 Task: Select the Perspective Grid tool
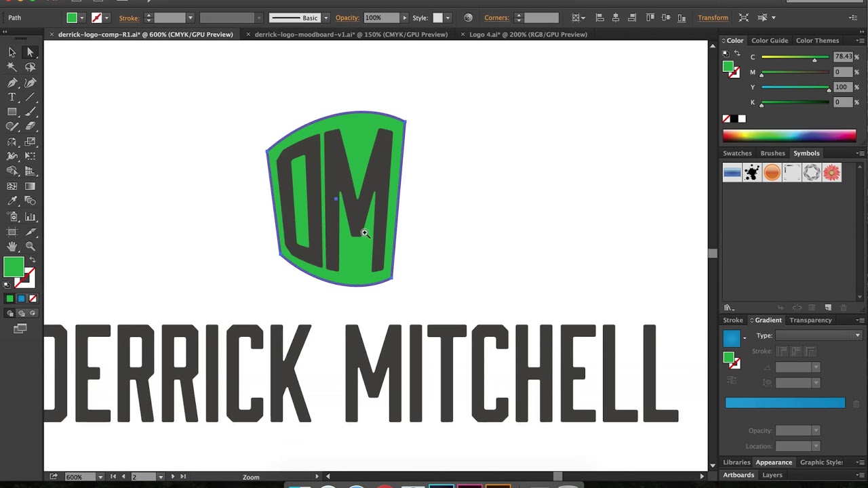point(30,171)
